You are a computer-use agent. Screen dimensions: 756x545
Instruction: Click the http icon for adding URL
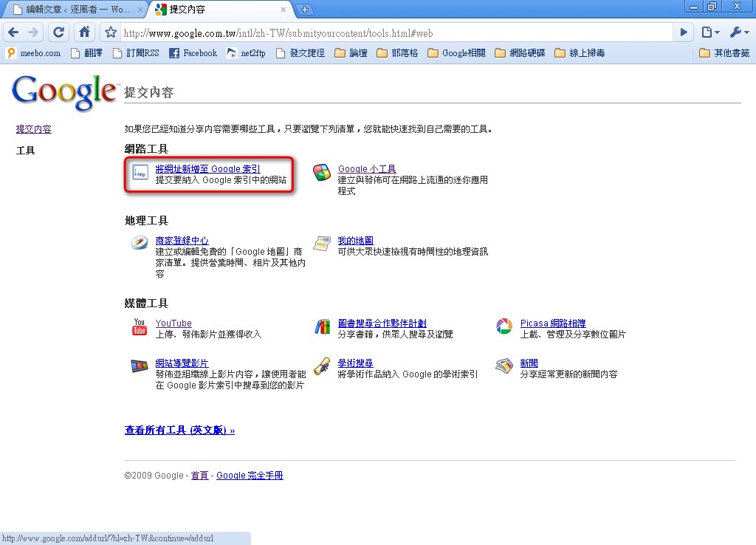[x=140, y=172]
